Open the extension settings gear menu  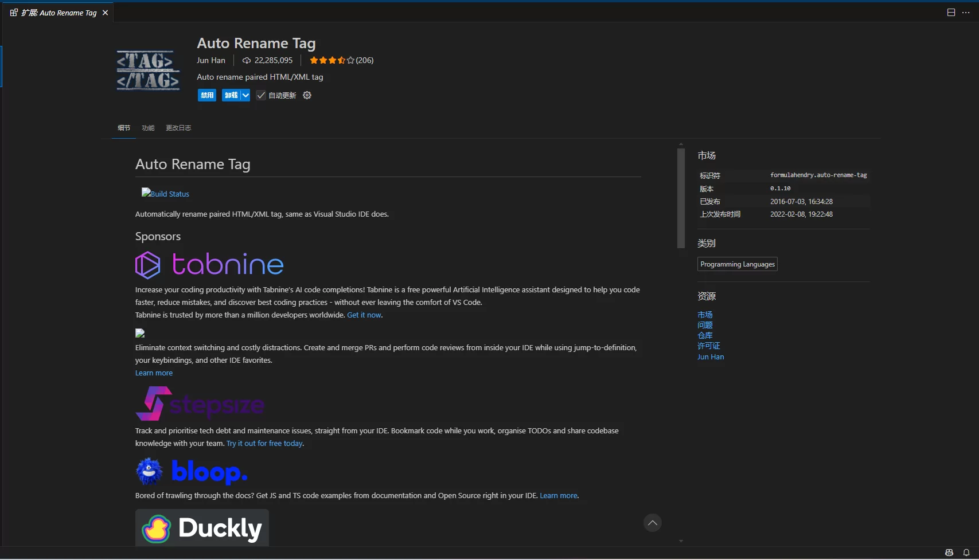307,95
